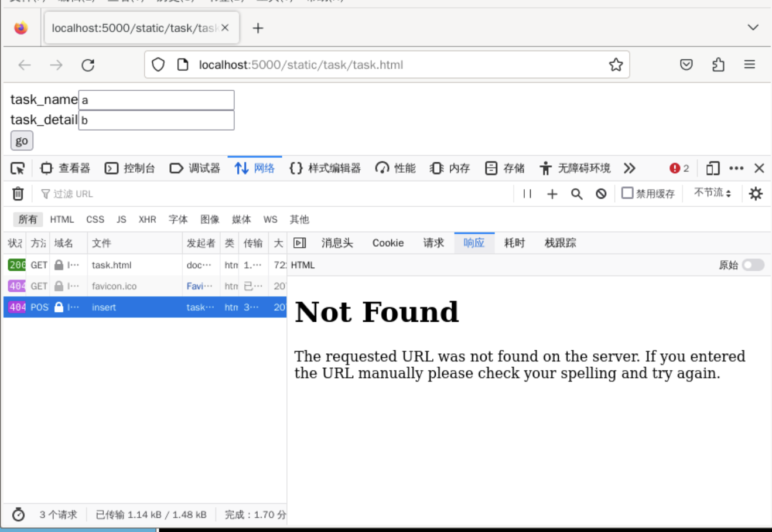The width and height of the screenshot is (772, 532).
Task: Open the 无障碍环境 accessibility tab
Action: 575,168
